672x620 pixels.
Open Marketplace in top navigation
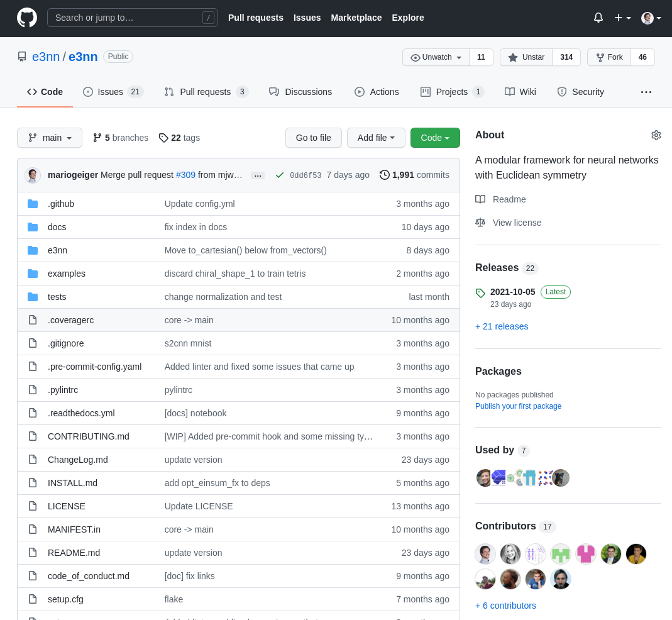click(356, 18)
